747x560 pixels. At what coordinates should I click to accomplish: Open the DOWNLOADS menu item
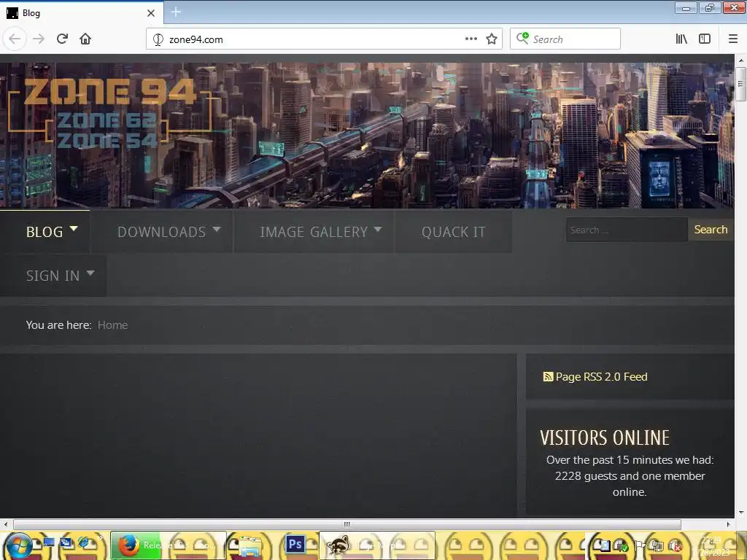[x=161, y=232]
